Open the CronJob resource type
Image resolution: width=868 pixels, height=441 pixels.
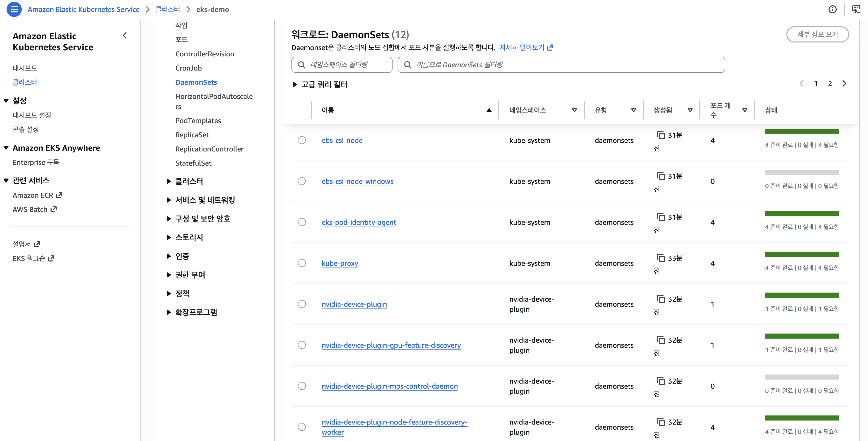188,68
